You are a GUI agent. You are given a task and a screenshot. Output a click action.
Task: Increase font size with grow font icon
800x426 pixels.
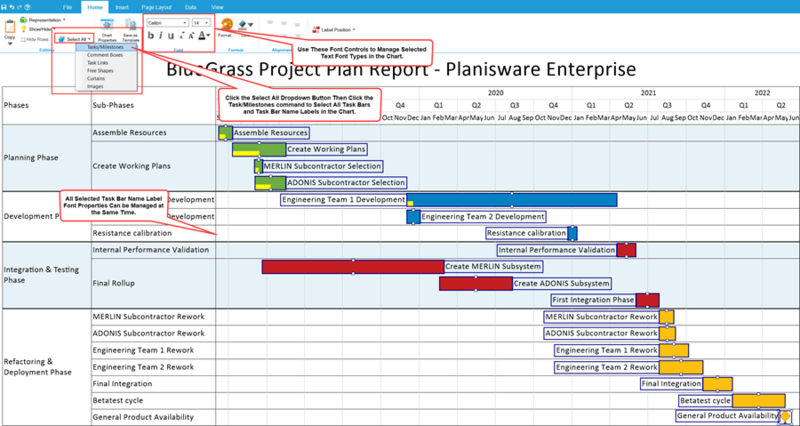pos(191,36)
